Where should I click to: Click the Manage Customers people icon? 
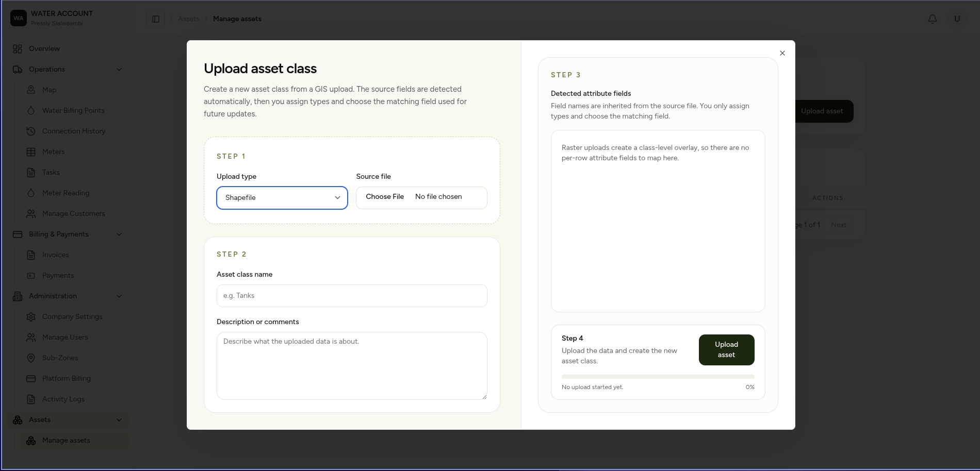click(31, 213)
